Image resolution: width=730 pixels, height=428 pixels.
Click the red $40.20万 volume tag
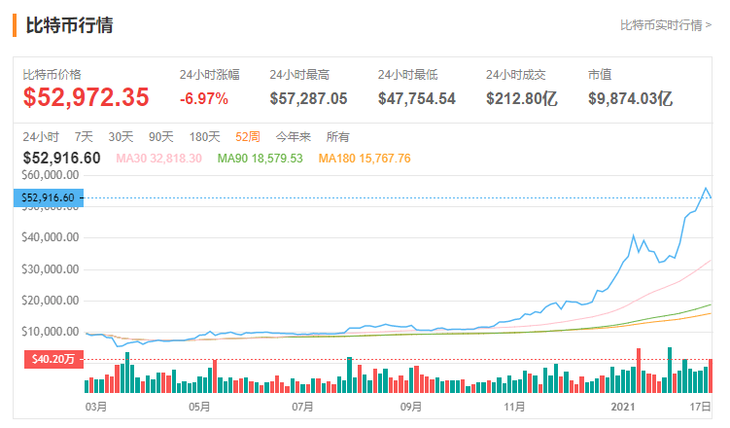48,359
